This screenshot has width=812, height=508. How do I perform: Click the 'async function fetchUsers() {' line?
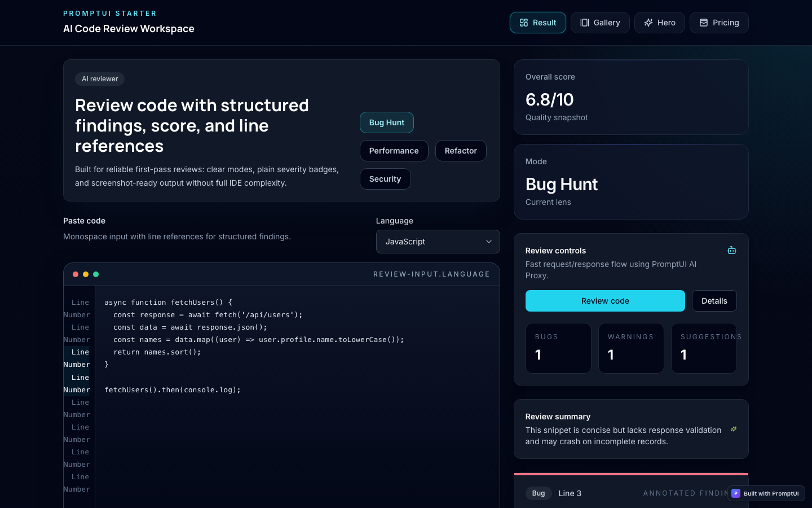(168, 303)
